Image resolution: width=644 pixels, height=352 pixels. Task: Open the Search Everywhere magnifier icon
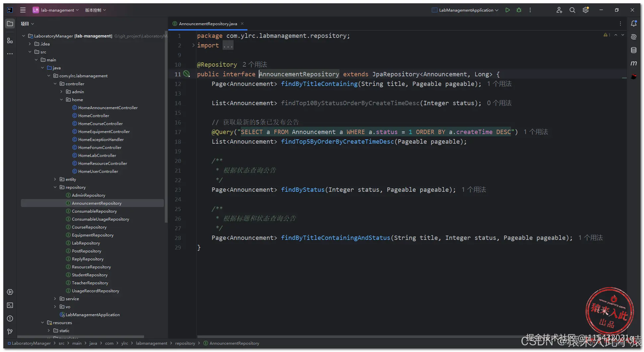(572, 10)
